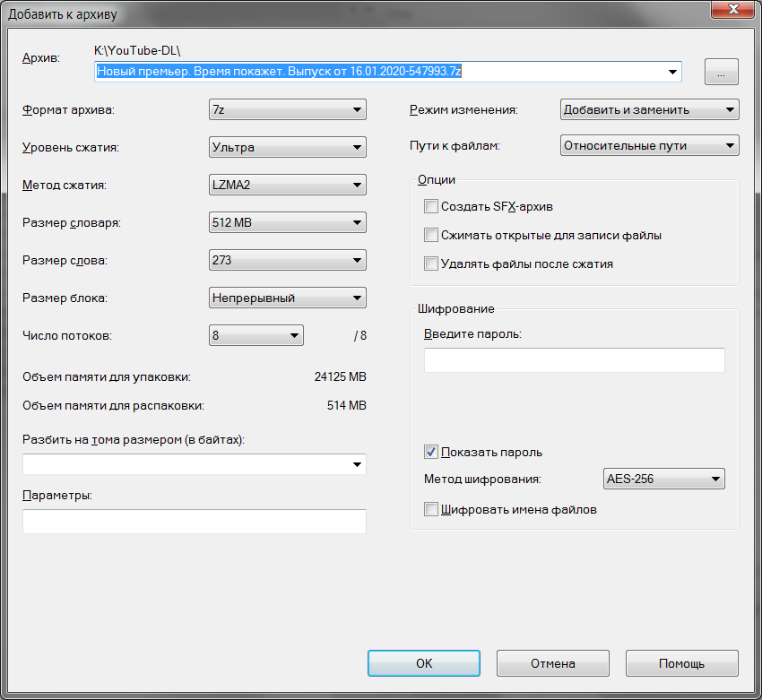Open the Число потоков dropdown showing 8

click(x=256, y=335)
